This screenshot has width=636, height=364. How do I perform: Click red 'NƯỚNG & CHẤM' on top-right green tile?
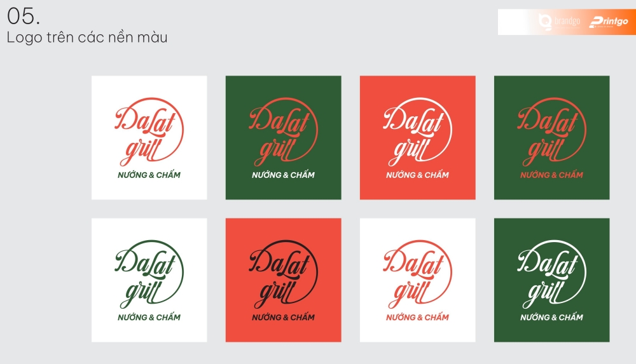pyautogui.click(x=551, y=175)
